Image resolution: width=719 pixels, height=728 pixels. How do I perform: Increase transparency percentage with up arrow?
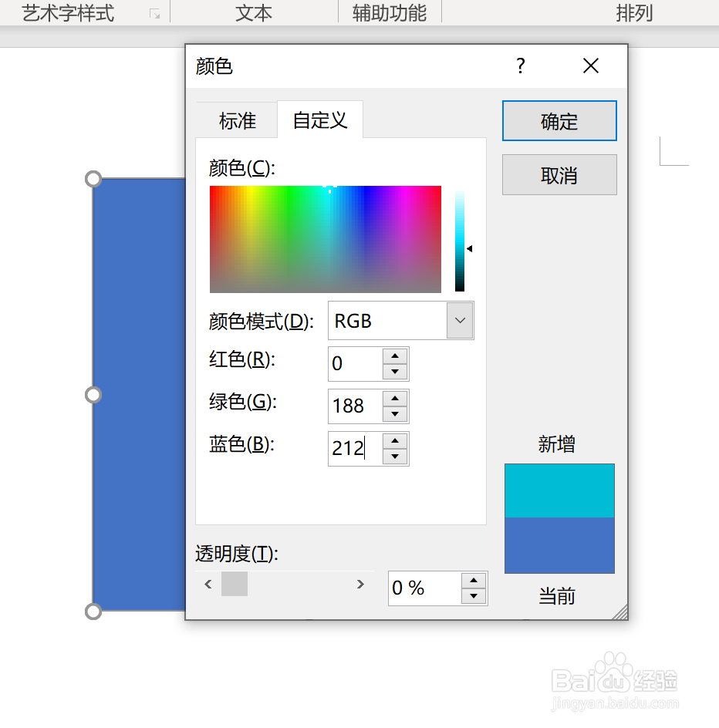coord(474,581)
